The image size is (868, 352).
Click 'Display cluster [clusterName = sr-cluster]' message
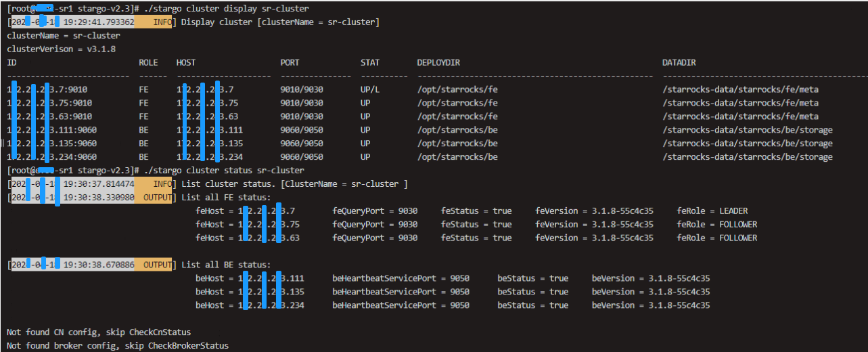coord(281,22)
